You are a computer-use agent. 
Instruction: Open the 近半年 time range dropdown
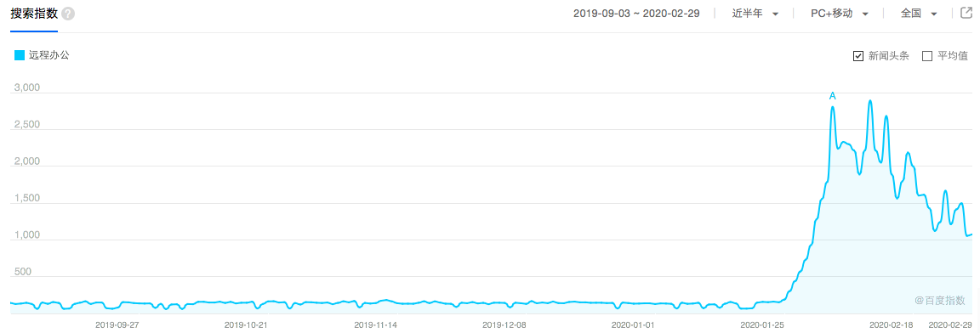(x=755, y=14)
